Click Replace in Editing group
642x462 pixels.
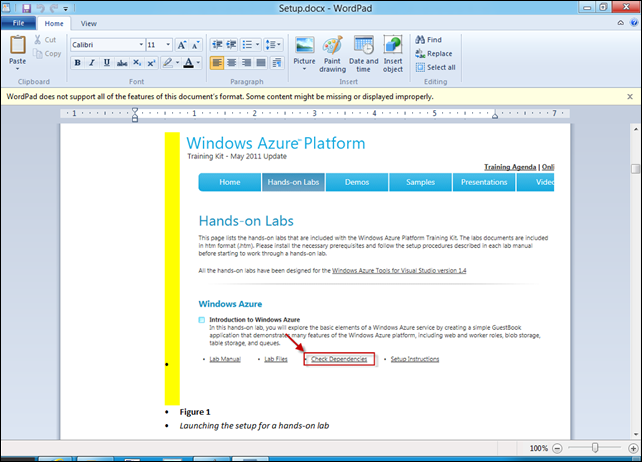[x=434, y=54]
